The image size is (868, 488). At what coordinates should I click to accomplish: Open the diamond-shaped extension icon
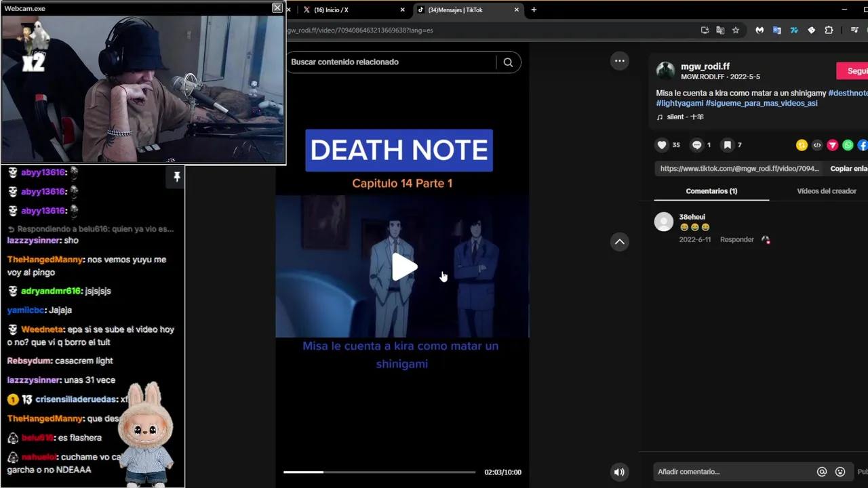point(811,30)
